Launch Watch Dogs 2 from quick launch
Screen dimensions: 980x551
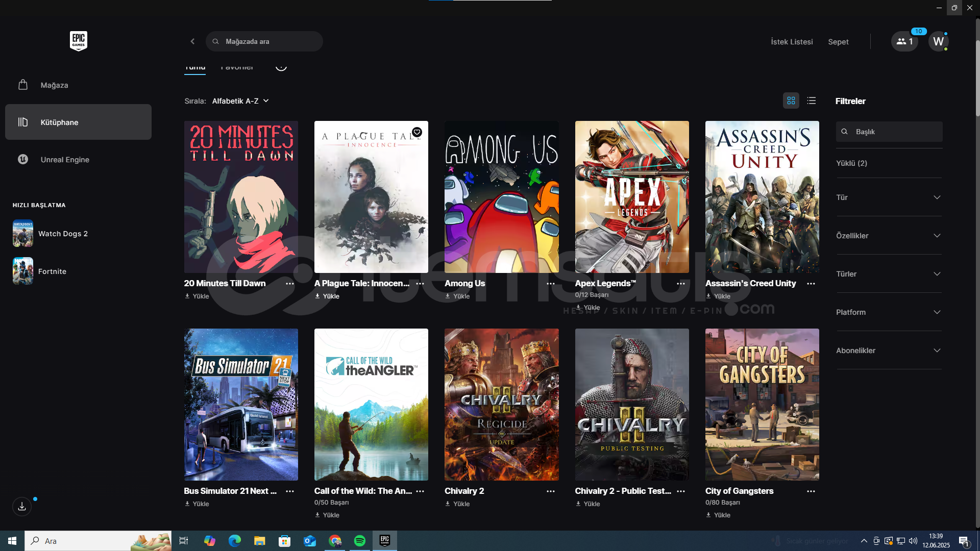click(51, 234)
